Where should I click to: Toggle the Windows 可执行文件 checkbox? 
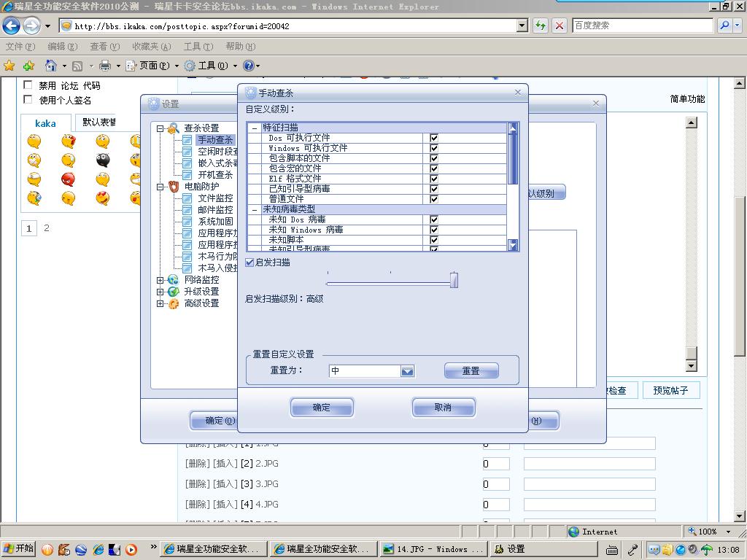[x=433, y=148]
